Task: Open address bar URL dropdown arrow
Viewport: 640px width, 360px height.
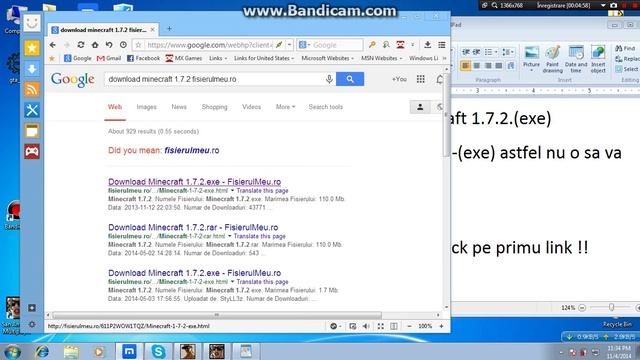Action: pyautogui.click(x=289, y=45)
